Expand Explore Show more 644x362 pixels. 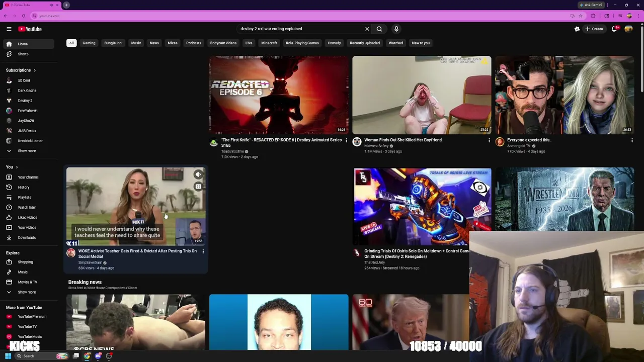tap(28, 292)
